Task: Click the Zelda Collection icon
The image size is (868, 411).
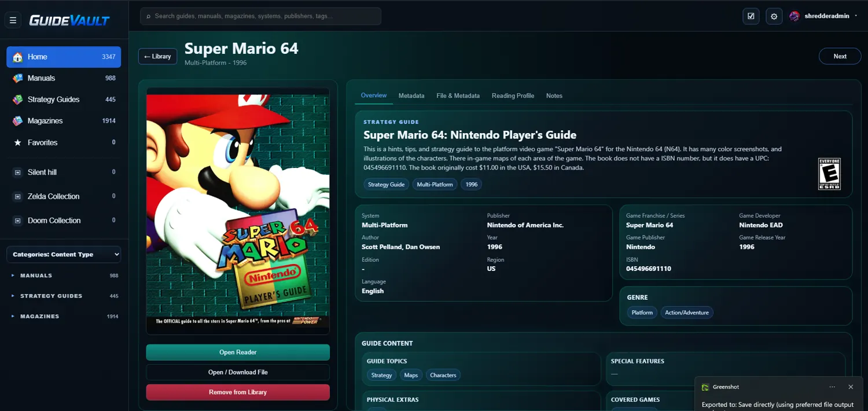Action: coord(17,196)
